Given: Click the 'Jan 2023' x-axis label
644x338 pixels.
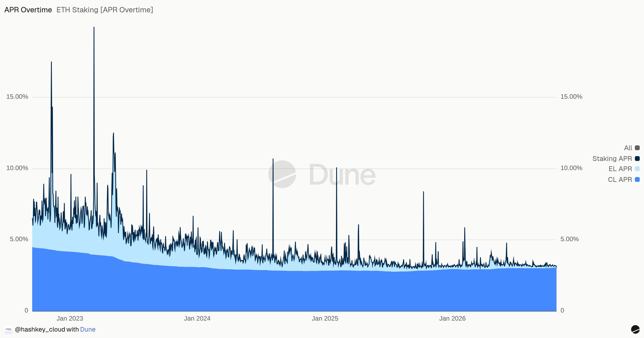Looking at the screenshot, I should (70, 318).
